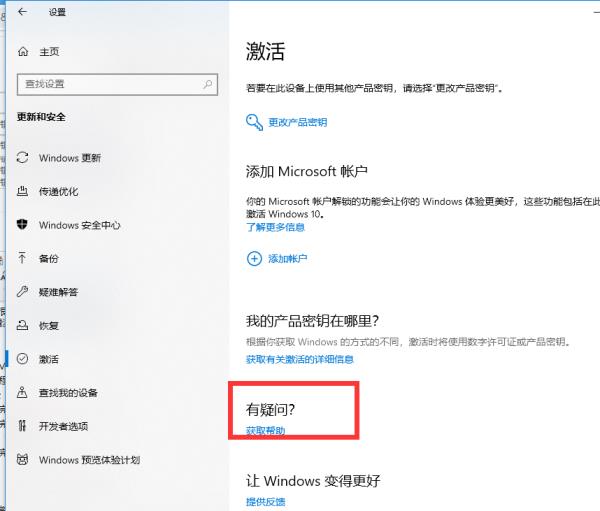Image resolution: width=600 pixels, height=511 pixels.
Task: Click the 查找设置 search field
Action: point(117,84)
